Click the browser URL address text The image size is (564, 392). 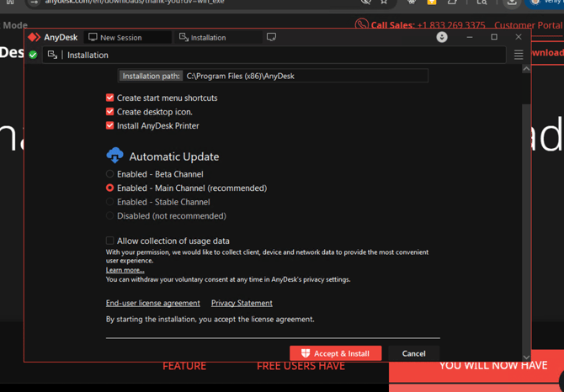pos(135,2)
